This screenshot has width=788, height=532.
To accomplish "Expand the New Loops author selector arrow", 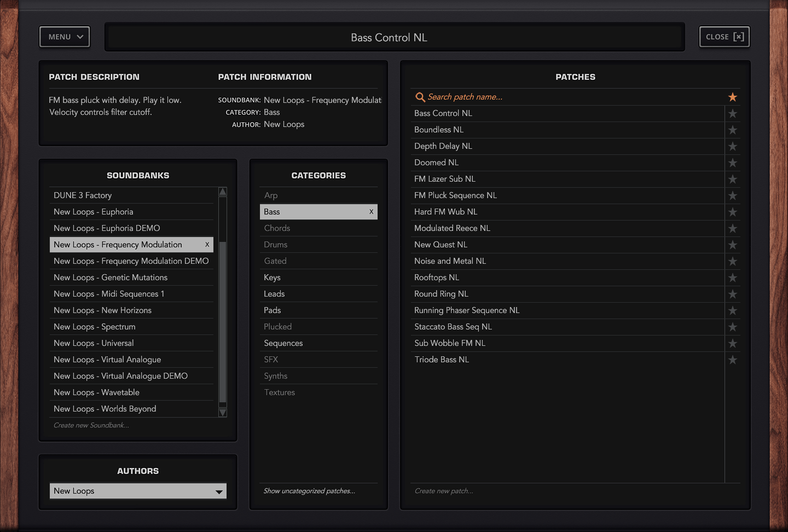I will click(x=219, y=491).
